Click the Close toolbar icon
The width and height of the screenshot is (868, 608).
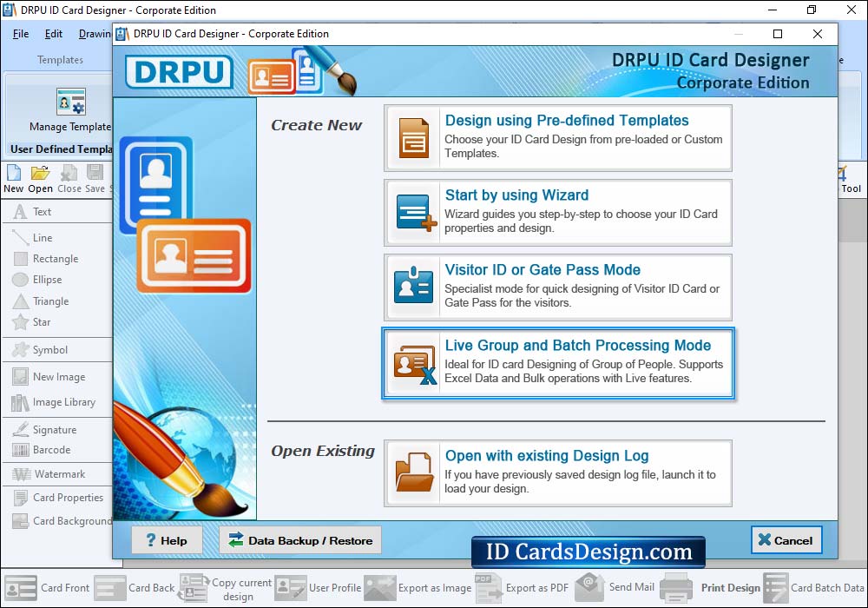click(x=69, y=179)
